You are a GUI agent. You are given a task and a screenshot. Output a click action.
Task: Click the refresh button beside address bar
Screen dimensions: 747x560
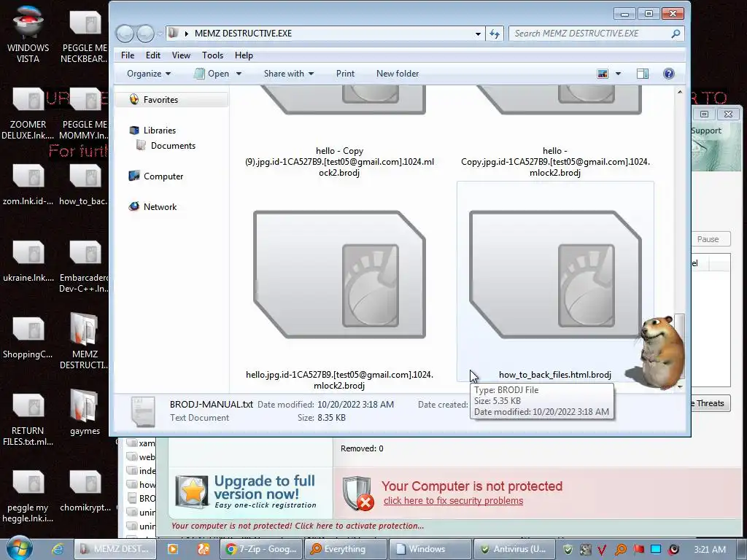tap(495, 34)
